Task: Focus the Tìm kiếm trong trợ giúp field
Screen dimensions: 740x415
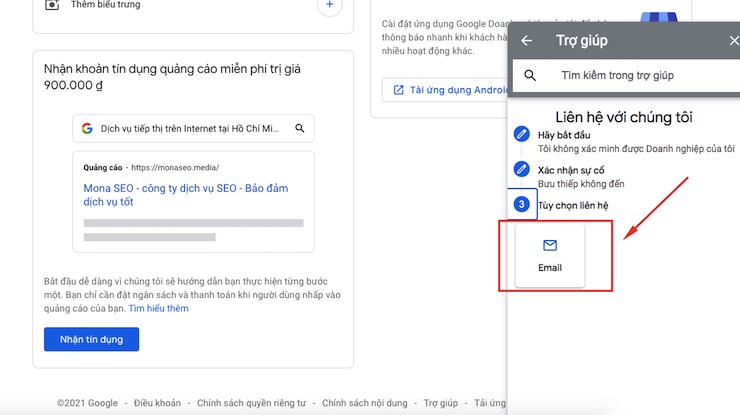Action: (x=626, y=75)
